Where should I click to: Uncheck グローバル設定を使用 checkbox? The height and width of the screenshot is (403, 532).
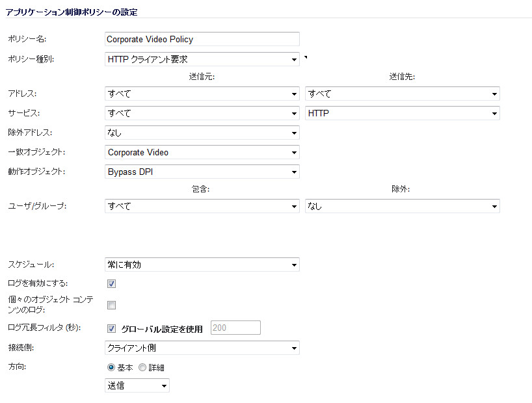tap(111, 328)
